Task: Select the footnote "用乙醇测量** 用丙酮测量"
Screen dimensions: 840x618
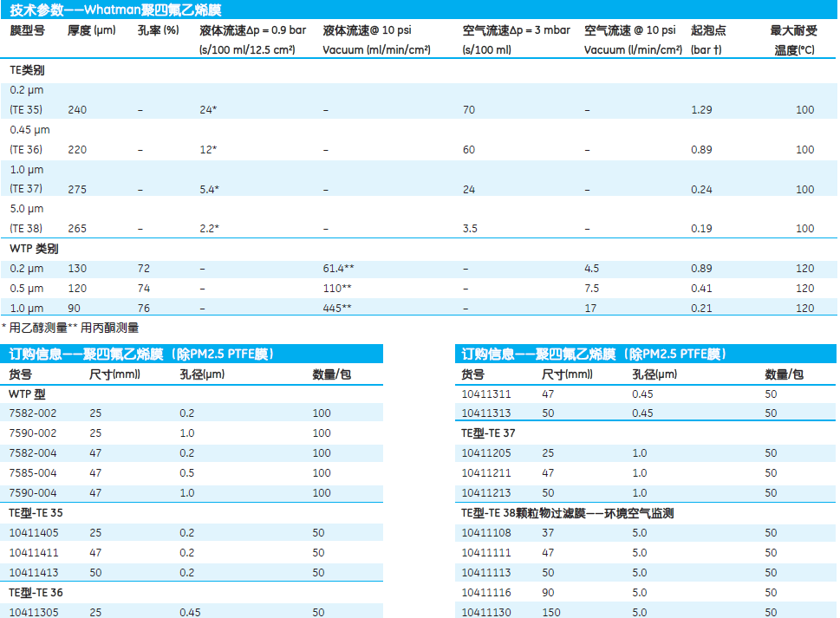Action: click(74, 328)
